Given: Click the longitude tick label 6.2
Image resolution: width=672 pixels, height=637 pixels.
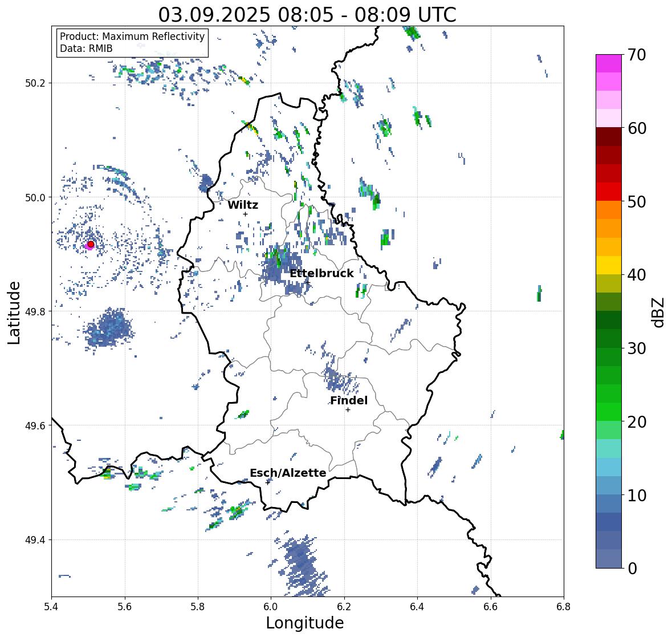Looking at the screenshot, I should [x=344, y=606].
